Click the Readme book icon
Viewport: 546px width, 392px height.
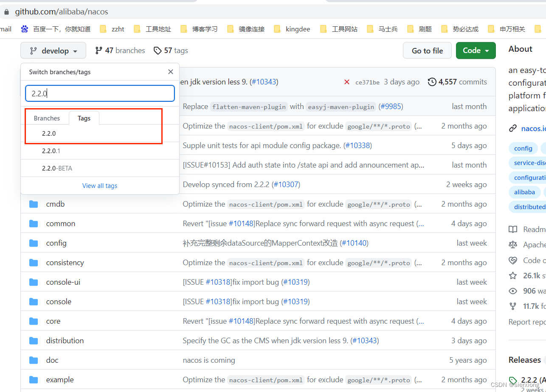click(x=513, y=230)
